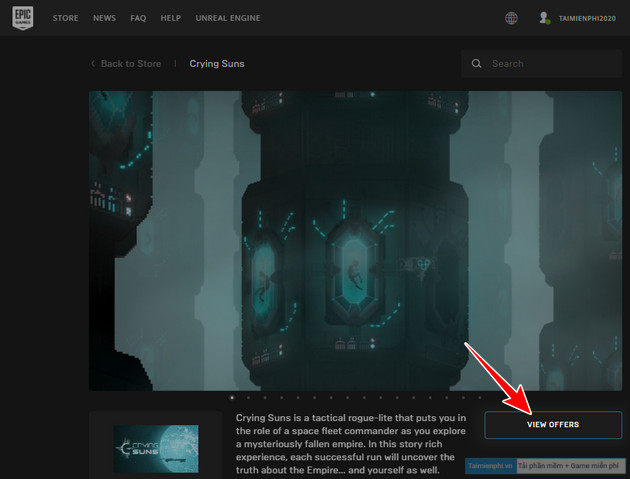This screenshot has height=479, width=630.
Task: Select the eighth carousel dot
Action: (348, 398)
